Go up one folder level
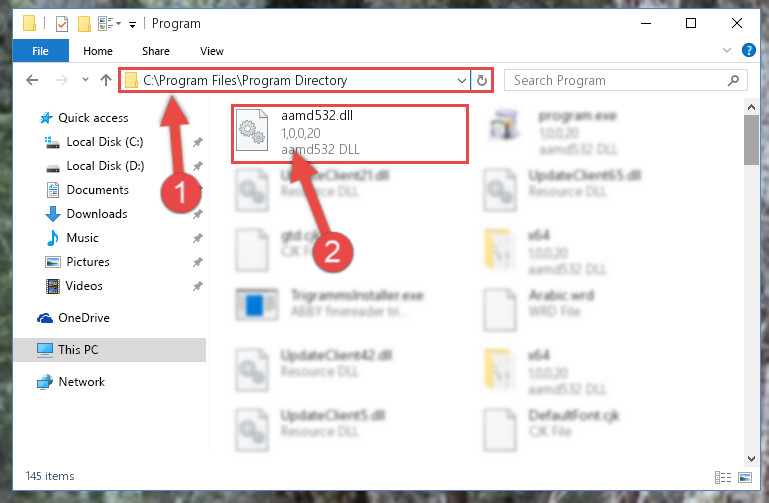769x503 pixels. [x=105, y=80]
